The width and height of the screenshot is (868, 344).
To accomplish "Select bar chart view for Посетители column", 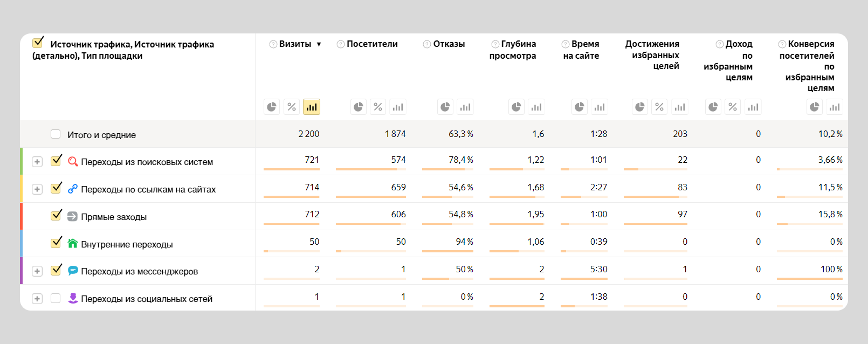I will pyautogui.click(x=398, y=107).
